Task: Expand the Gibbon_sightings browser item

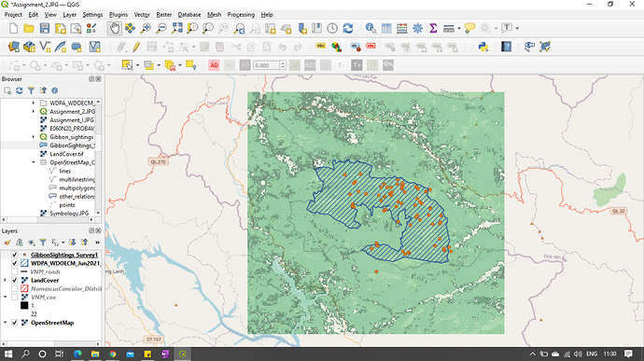Action: [x=34, y=137]
